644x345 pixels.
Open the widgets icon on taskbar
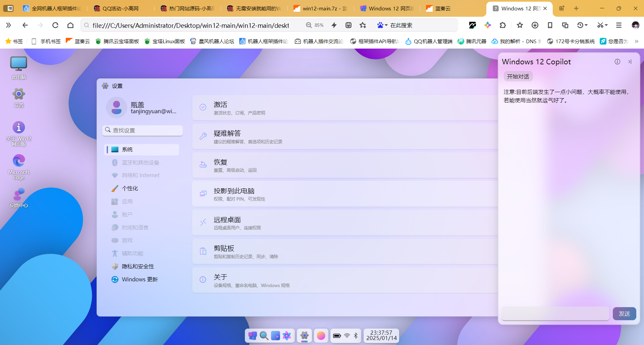(275, 336)
